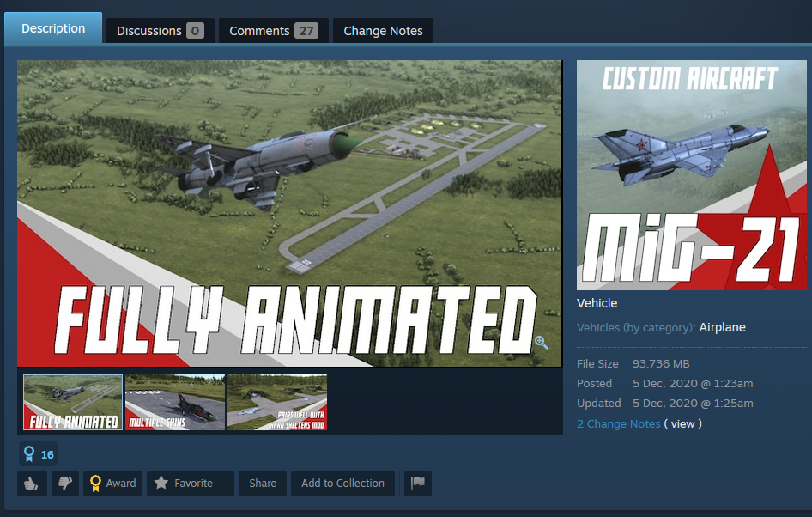Click the thumbs down rate button
The width and height of the screenshot is (812, 517).
65,484
